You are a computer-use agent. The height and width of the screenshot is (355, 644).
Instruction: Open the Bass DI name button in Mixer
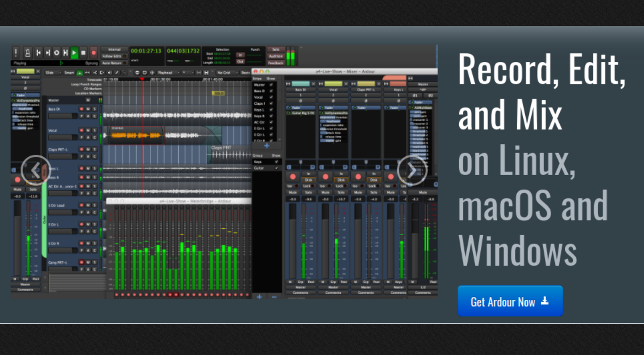coord(301,89)
